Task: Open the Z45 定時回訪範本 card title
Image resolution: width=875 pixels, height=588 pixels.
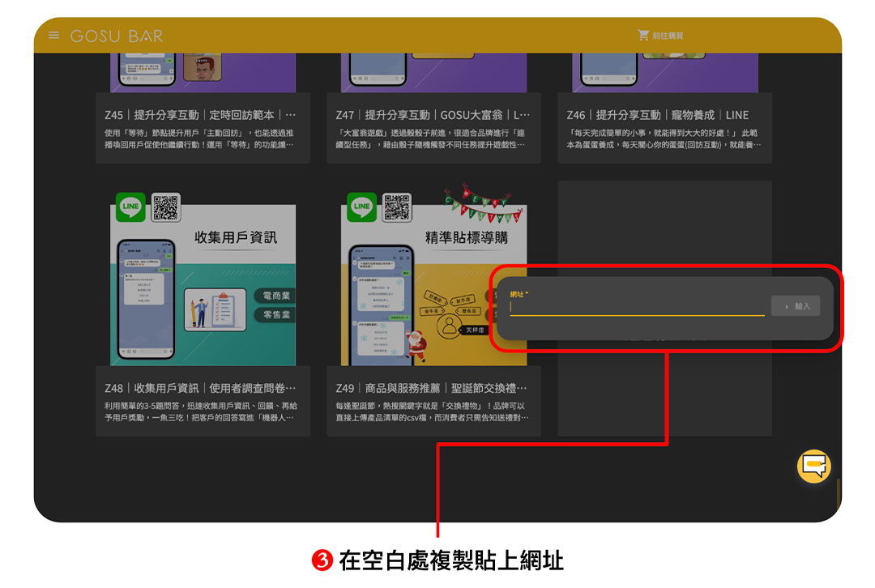Action: [200, 115]
